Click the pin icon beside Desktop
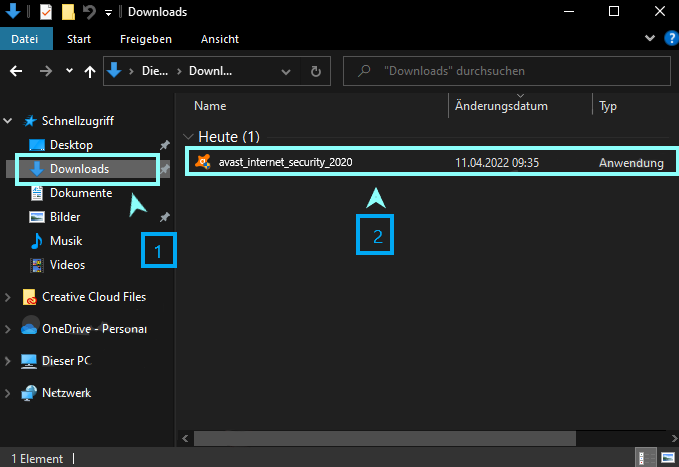Viewport: 679px width, 467px height. pyautogui.click(x=165, y=145)
